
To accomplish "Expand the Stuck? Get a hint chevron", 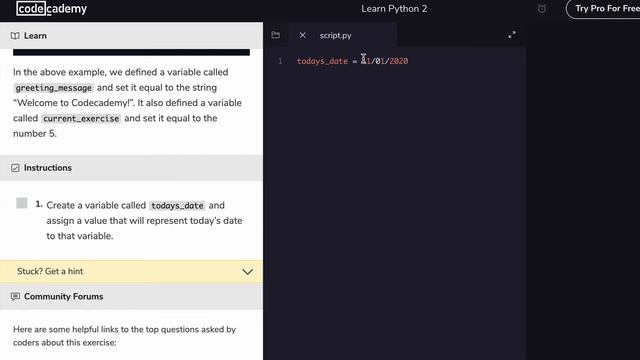I will click(x=247, y=272).
